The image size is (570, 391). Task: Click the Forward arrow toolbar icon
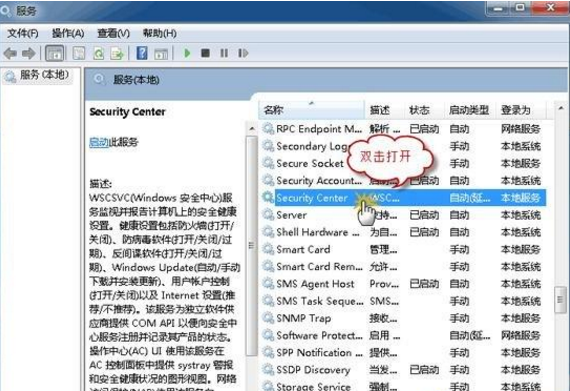(x=29, y=53)
